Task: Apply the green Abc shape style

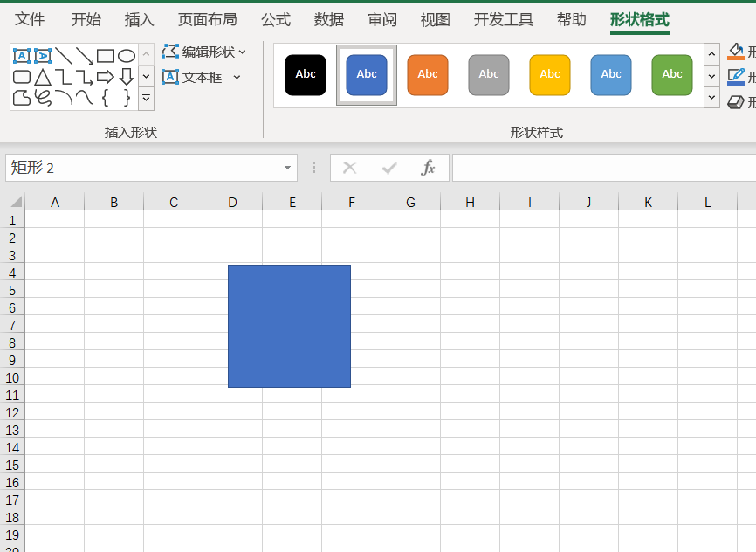Action: tap(672, 75)
